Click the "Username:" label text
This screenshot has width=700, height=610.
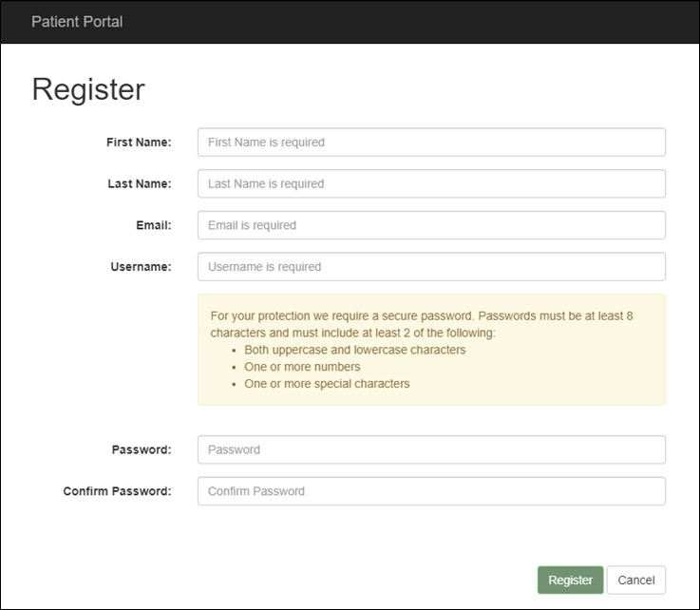[x=141, y=267]
